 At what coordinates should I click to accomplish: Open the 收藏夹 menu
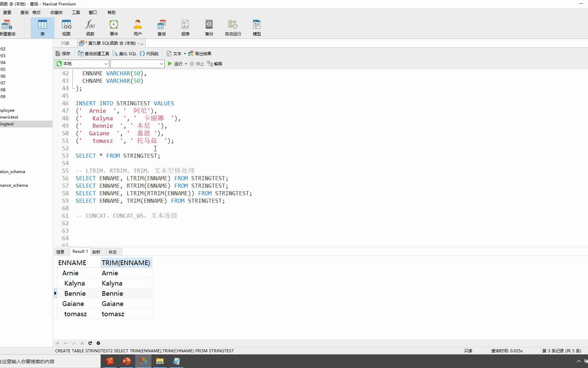coord(56,13)
